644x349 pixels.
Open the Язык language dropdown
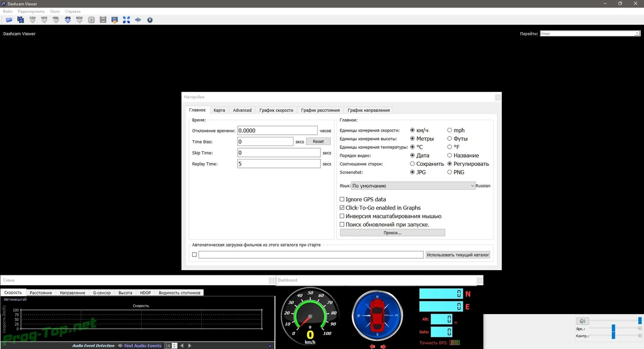pyautogui.click(x=413, y=186)
